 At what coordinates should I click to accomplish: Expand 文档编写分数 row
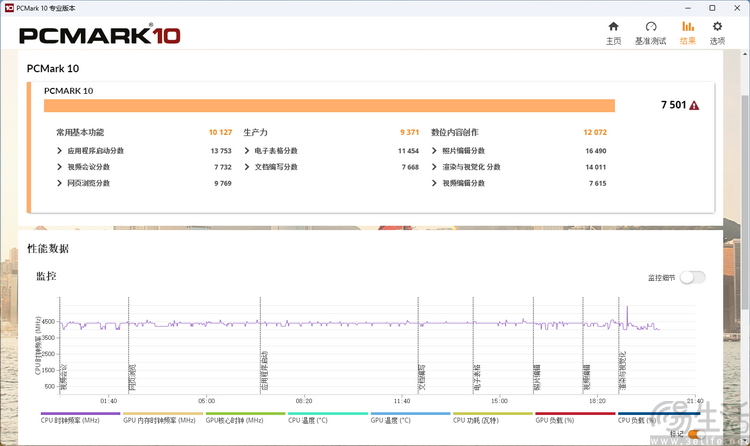247,167
